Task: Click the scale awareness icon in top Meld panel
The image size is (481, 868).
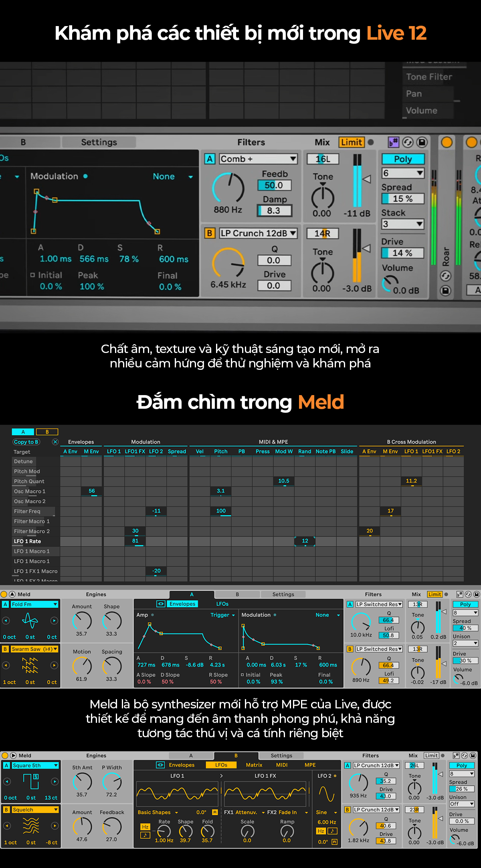Action: [x=394, y=142]
